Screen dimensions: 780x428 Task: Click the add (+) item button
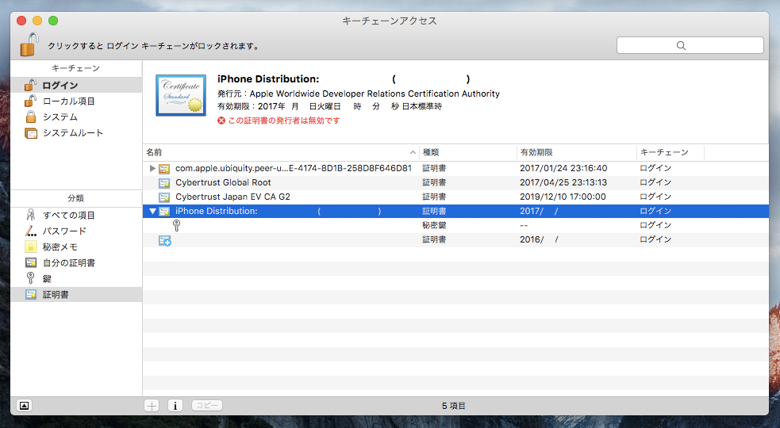point(152,406)
